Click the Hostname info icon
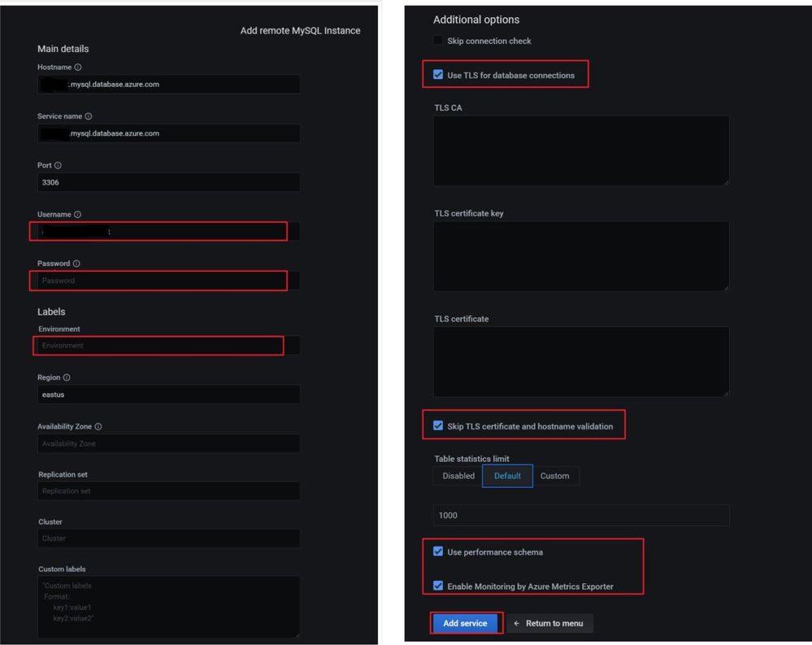The width and height of the screenshot is (812, 645). 78,68
